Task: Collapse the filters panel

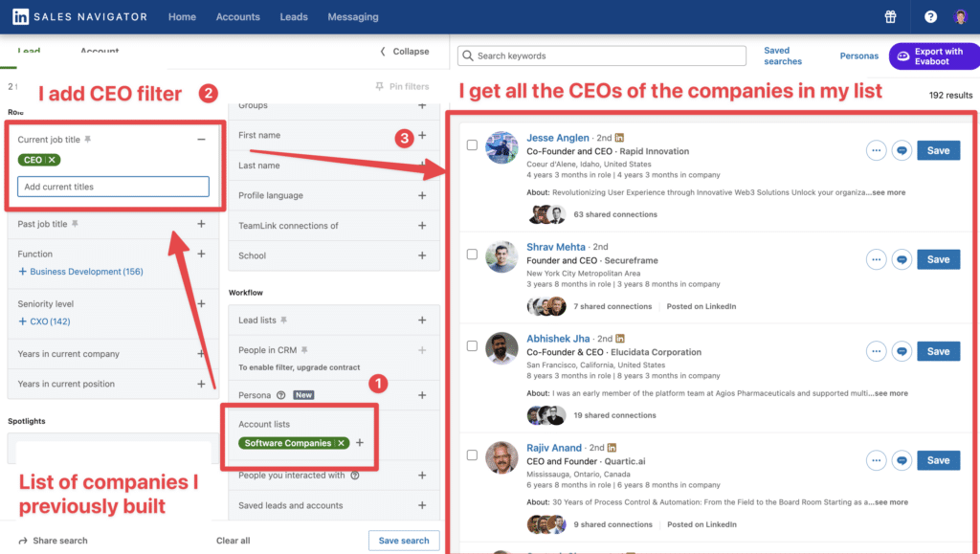Action: click(405, 52)
